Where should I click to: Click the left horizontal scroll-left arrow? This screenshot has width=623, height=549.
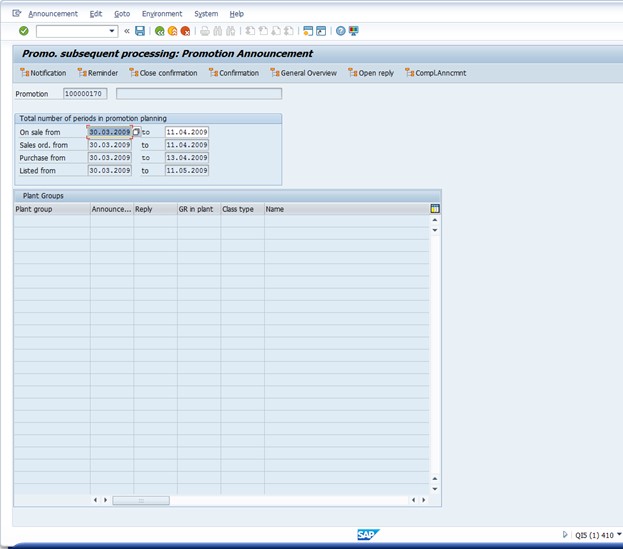[x=95, y=500]
